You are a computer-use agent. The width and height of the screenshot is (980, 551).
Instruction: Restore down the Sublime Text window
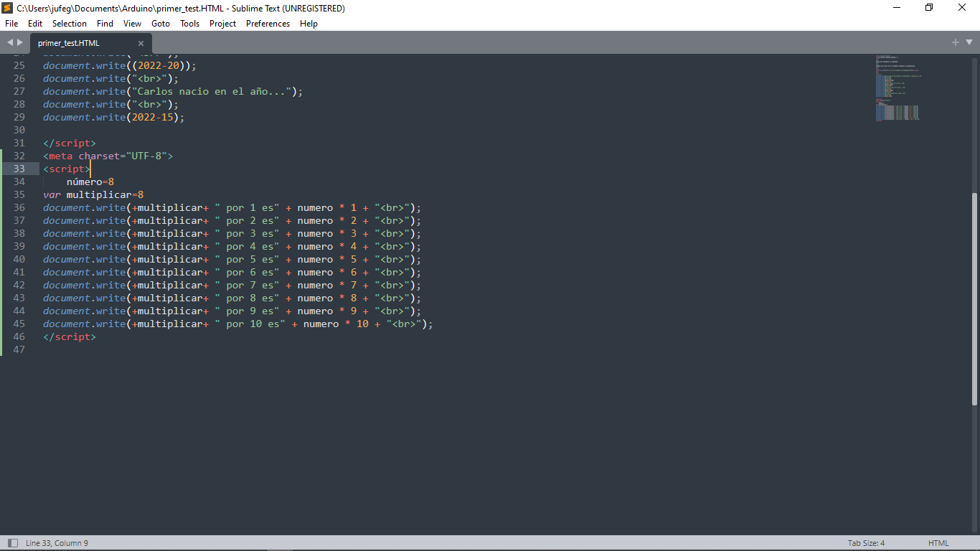coord(929,8)
